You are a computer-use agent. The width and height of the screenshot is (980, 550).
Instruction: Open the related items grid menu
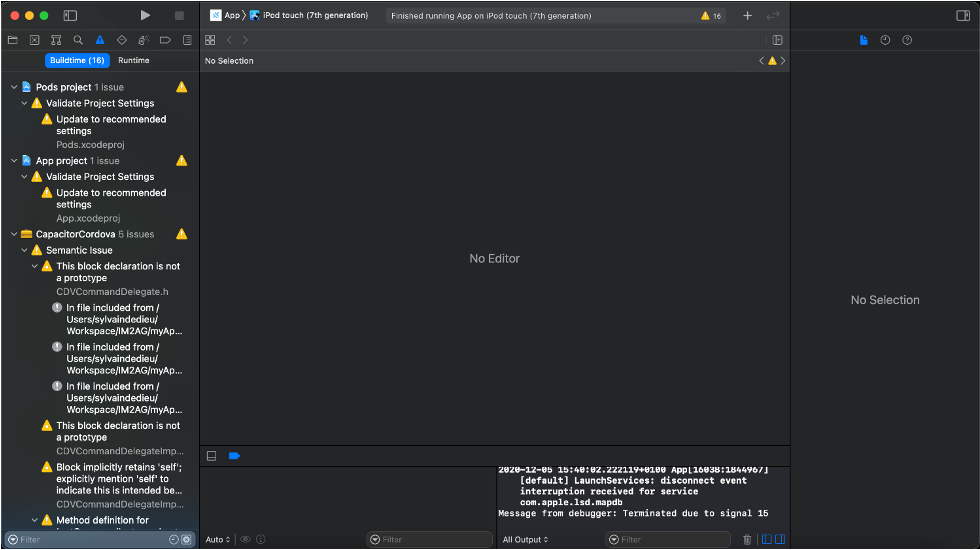[210, 40]
